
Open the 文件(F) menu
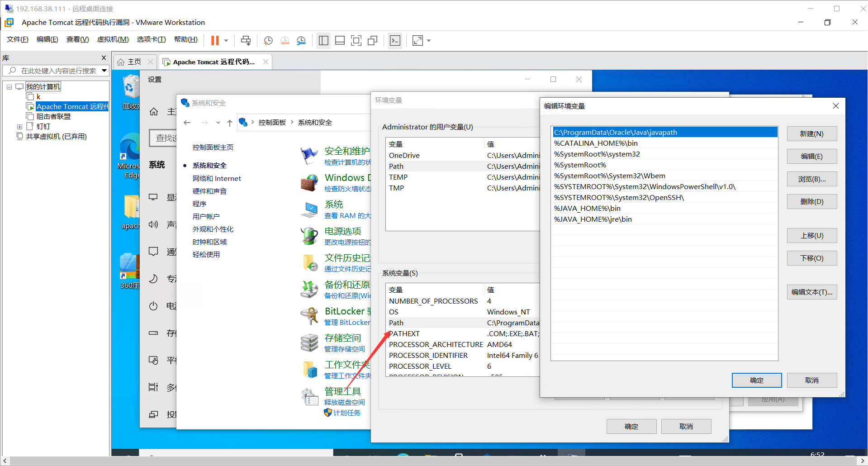(17, 39)
